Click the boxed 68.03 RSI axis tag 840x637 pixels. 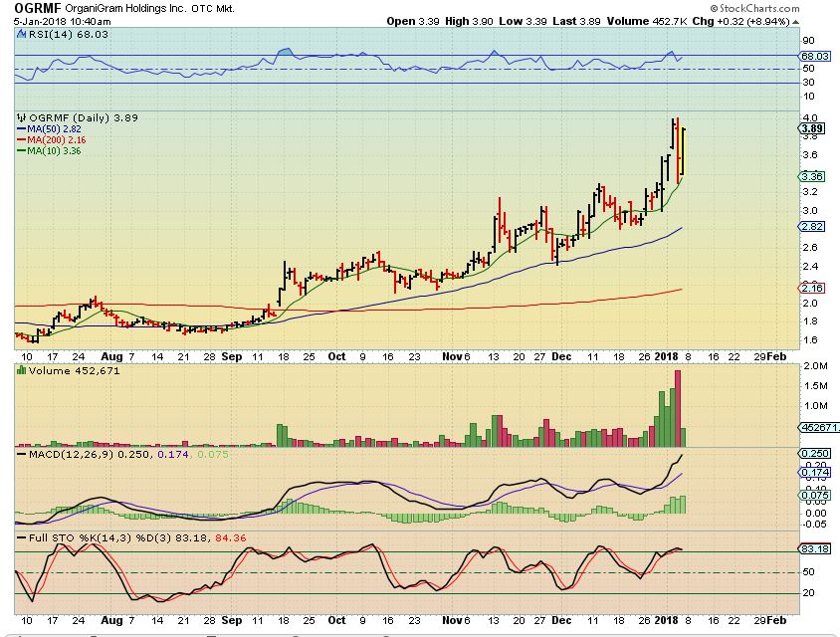tap(815, 56)
